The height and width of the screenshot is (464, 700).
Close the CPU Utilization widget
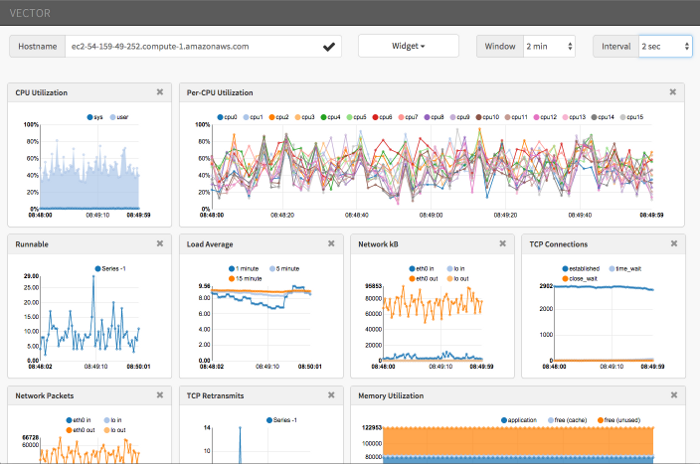click(x=160, y=92)
